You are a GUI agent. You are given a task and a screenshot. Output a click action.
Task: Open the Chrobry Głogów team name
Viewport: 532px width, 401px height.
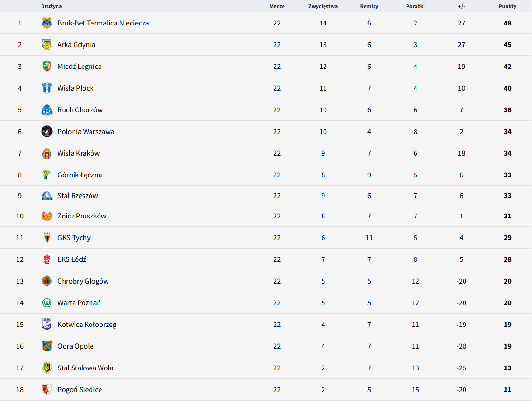pos(83,281)
